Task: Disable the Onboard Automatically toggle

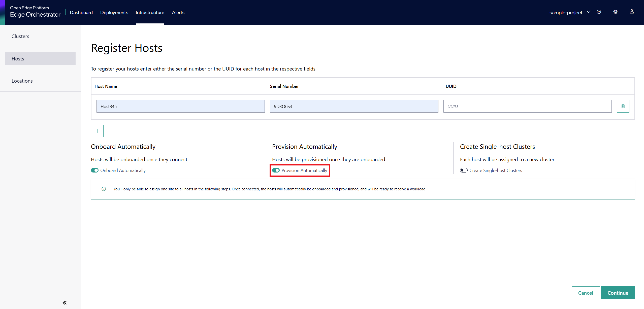Action: coord(94,170)
